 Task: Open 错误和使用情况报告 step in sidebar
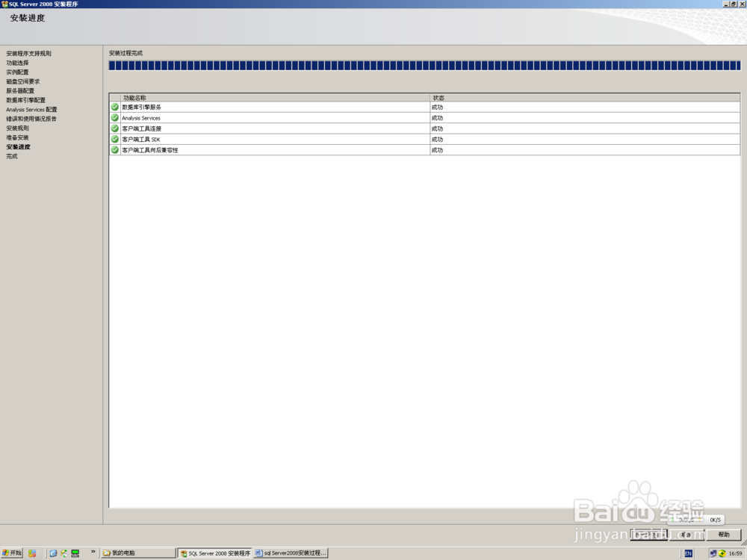click(x=31, y=119)
